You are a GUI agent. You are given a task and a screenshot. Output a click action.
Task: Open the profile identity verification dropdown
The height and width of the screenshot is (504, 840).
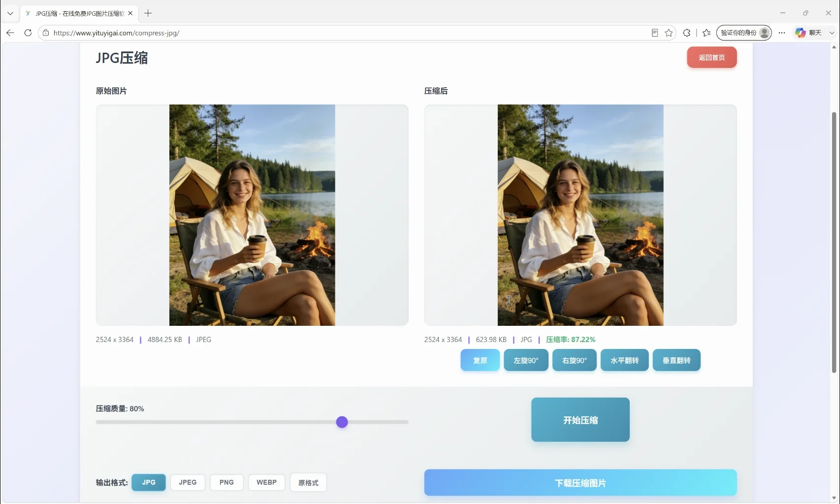click(744, 33)
